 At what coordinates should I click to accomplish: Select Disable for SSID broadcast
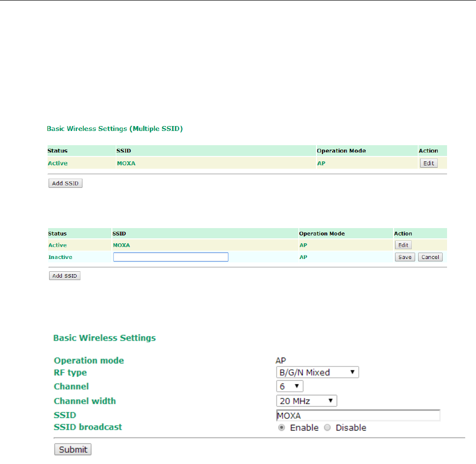[327, 428]
